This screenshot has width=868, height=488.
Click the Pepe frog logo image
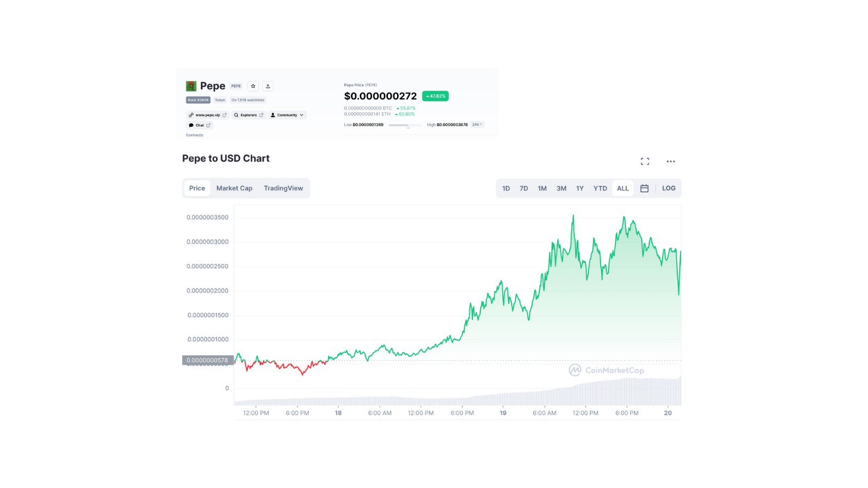tap(191, 86)
